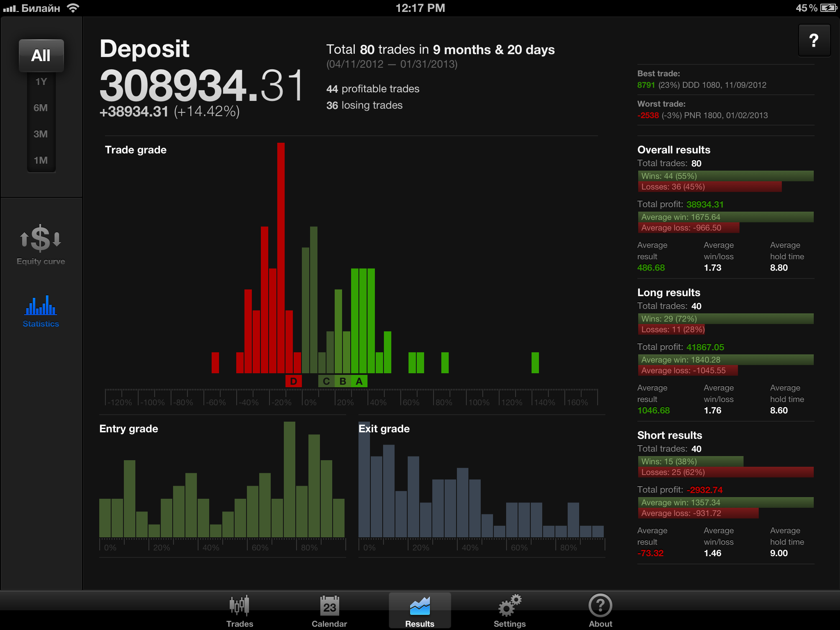Tap the Short results heading
This screenshot has height=630, width=840.
click(669, 435)
